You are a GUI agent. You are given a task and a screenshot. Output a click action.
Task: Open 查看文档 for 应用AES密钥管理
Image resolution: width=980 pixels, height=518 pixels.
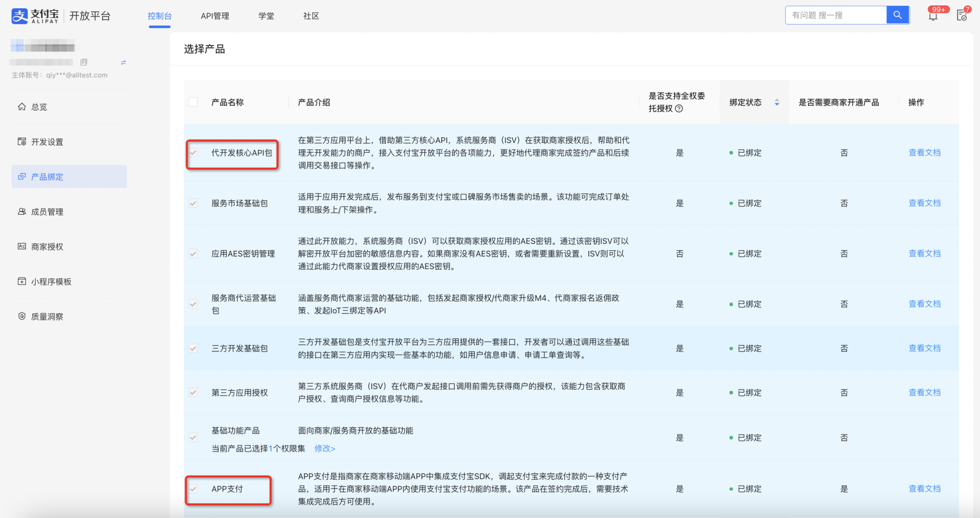tap(925, 254)
